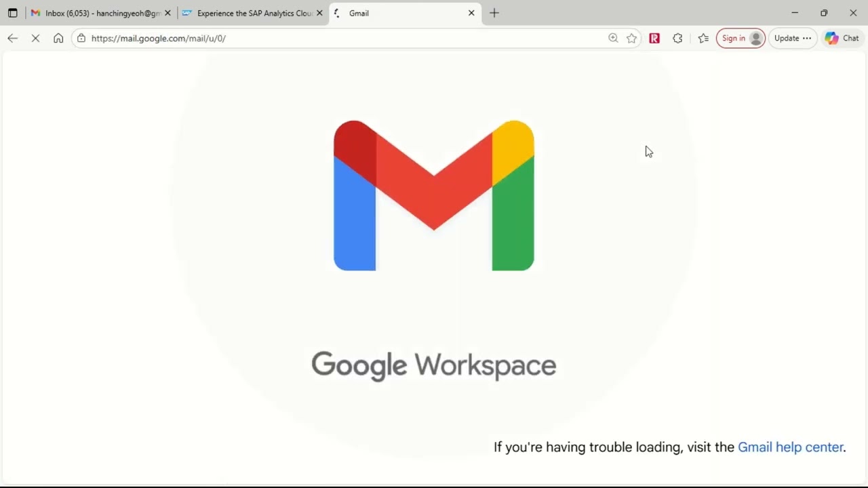This screenshot has height=488, width=868.
Task: Close the SAP Analytics Cloud tab
Action: point(319,13)
